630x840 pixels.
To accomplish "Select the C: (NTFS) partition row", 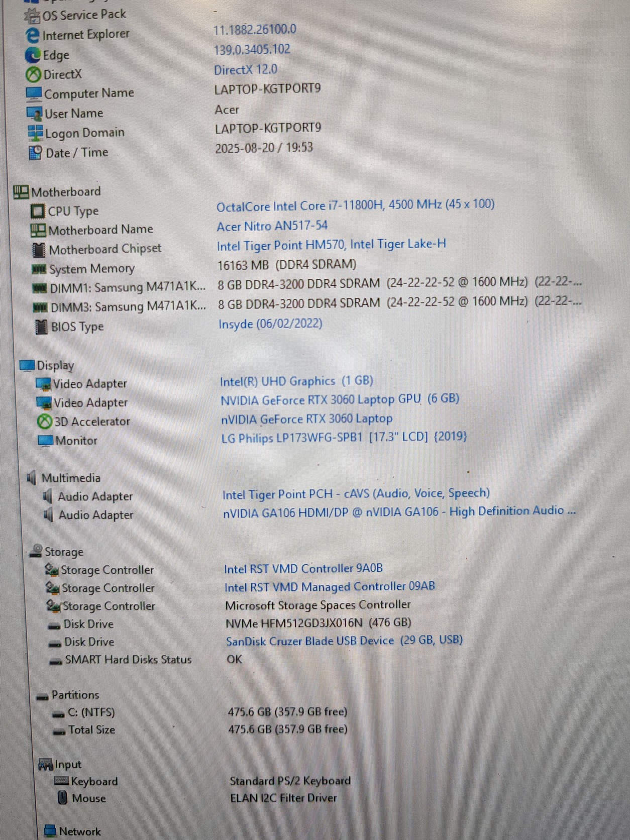I will (x=199, y=712).
